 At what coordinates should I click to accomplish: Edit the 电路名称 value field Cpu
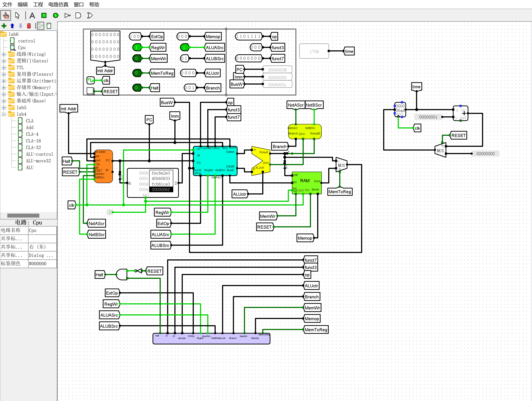(x=42, y=230)
